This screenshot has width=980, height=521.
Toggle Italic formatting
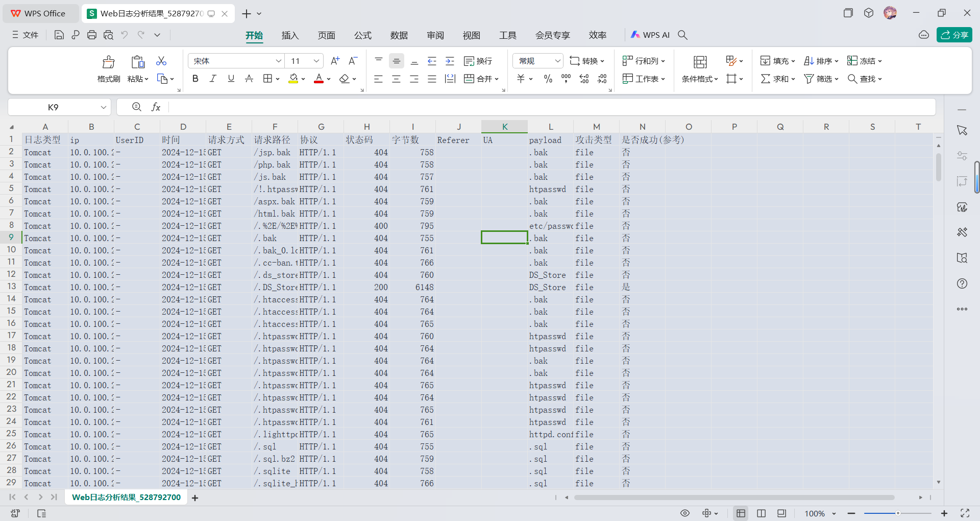click(213, 79)
